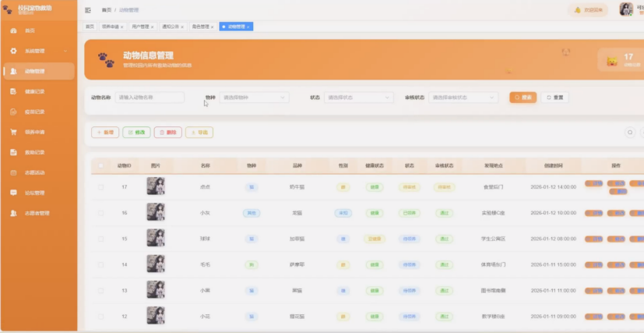Open 健康记录 in the sidebar
644x333 pixels.
[39, 91]
